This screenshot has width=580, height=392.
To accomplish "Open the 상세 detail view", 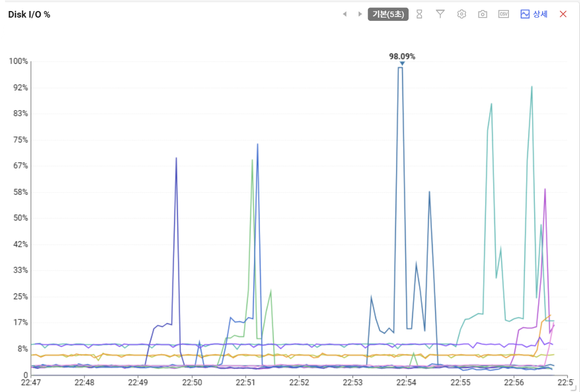I will tap(534, 14).
